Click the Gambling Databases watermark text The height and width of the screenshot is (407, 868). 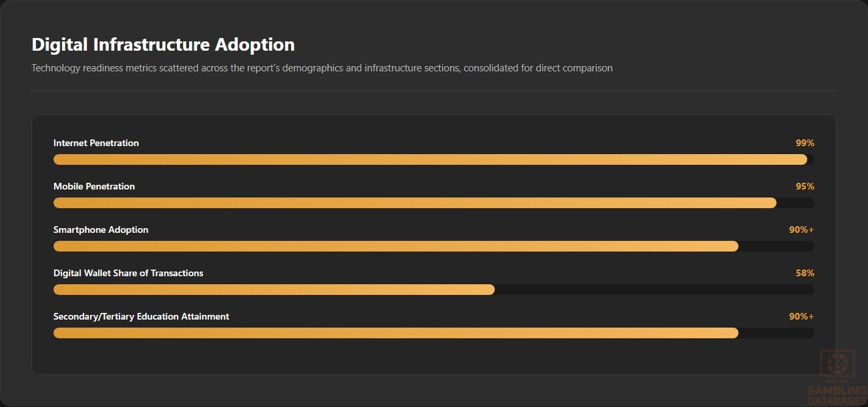pyautogui.click(x=837, y=396)
